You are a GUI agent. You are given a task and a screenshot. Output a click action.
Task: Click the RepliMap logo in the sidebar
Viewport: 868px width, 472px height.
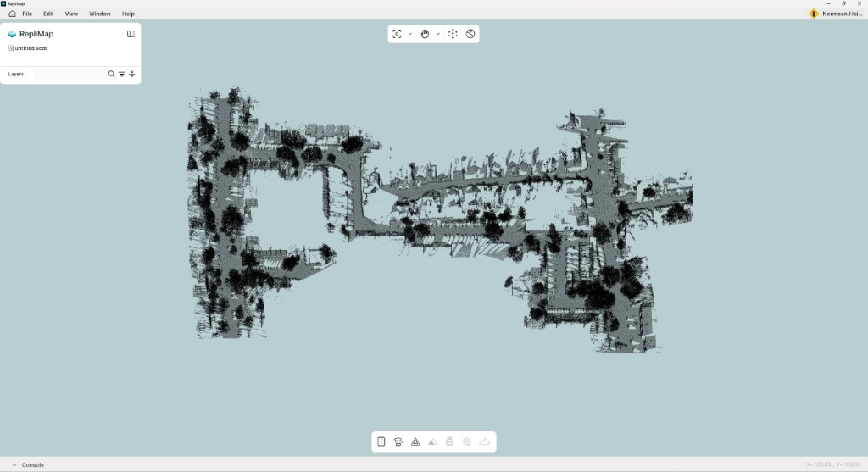[x=12, y=34]
